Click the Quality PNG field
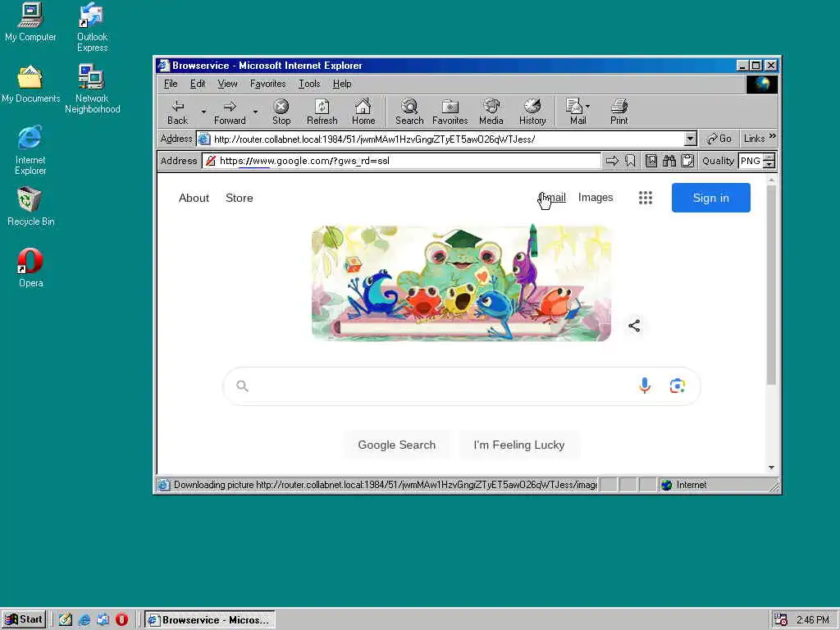 click(x=751, y=161)
